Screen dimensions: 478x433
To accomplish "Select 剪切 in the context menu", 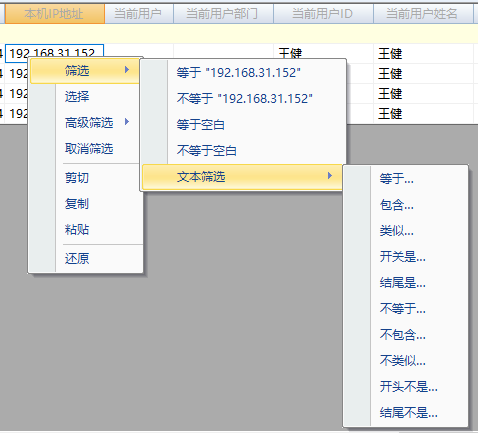I will (x=77, y=178).
